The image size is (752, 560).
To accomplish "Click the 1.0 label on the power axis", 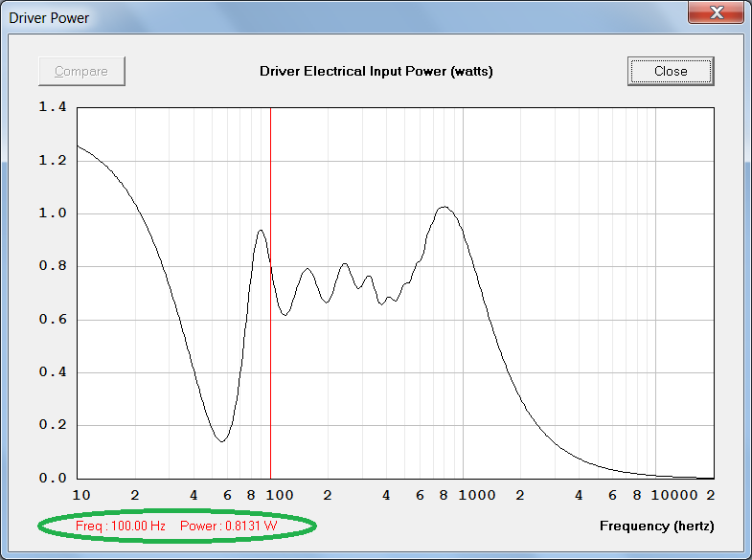I will (x=53, y=213).
